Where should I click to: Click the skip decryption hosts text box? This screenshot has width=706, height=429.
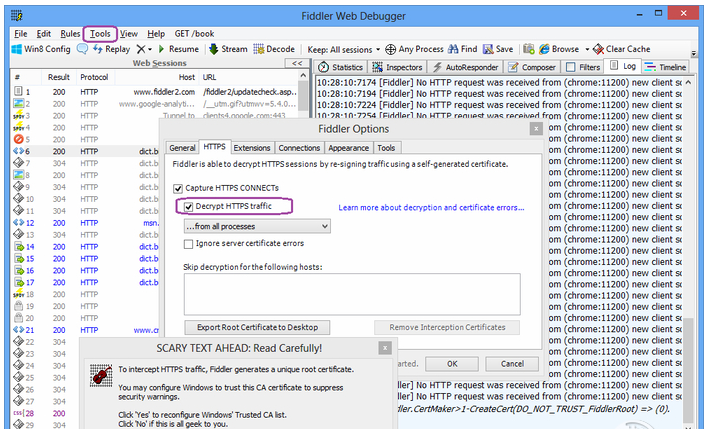(352, 294)
